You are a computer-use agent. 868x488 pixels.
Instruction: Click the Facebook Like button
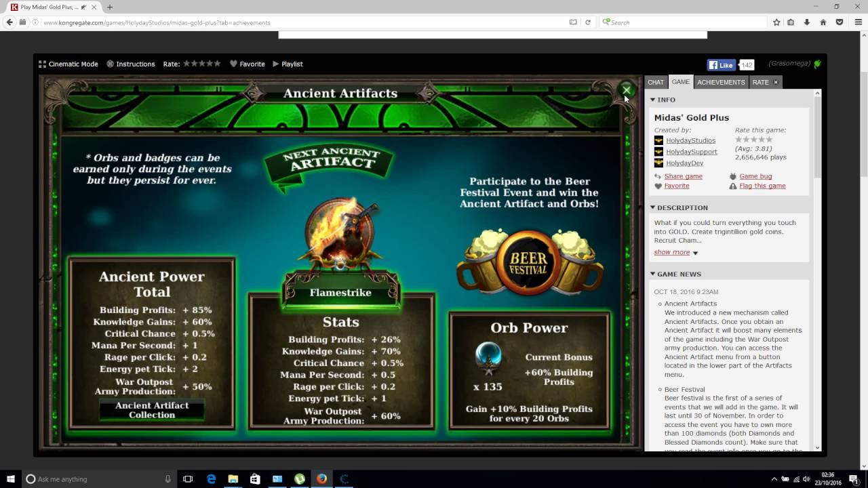click(x=722, y=65)
